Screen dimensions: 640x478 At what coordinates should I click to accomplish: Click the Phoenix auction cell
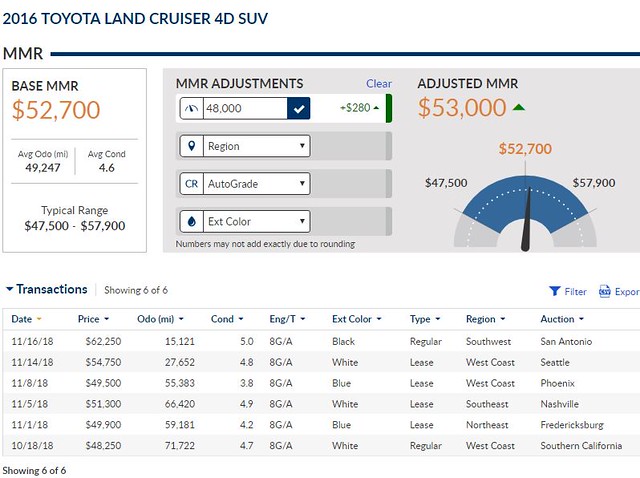coord(557,383)
